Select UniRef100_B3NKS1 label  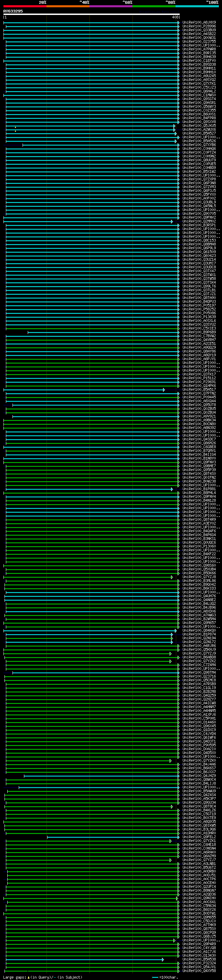[x=199, y=539]
